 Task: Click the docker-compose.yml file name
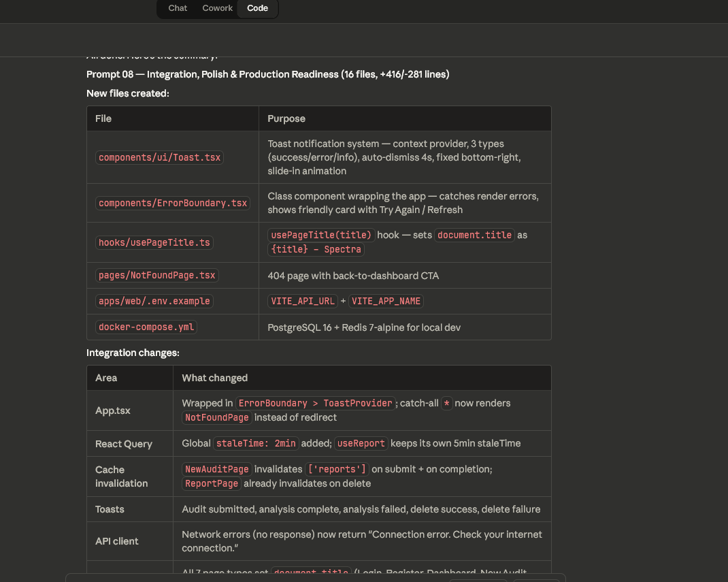(146, 327)
